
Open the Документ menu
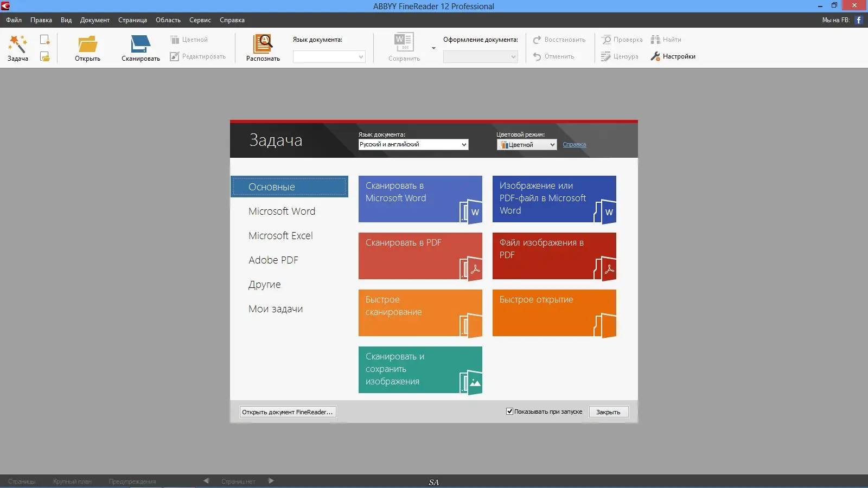tap(95, 20)
